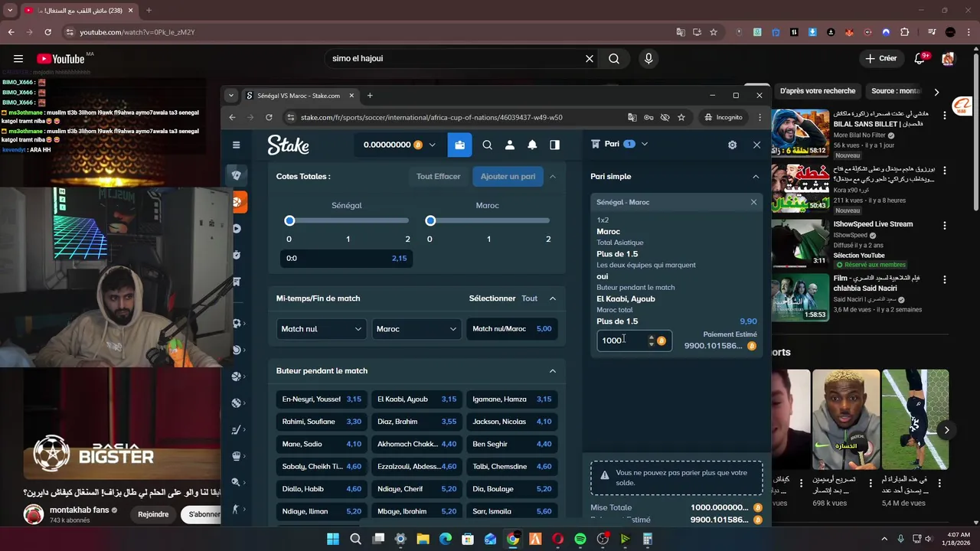Switch to the Sénégal VS Maroc tab
Image resolution: width=980 pixels, height=551 pixels.
tap(299, 96)
